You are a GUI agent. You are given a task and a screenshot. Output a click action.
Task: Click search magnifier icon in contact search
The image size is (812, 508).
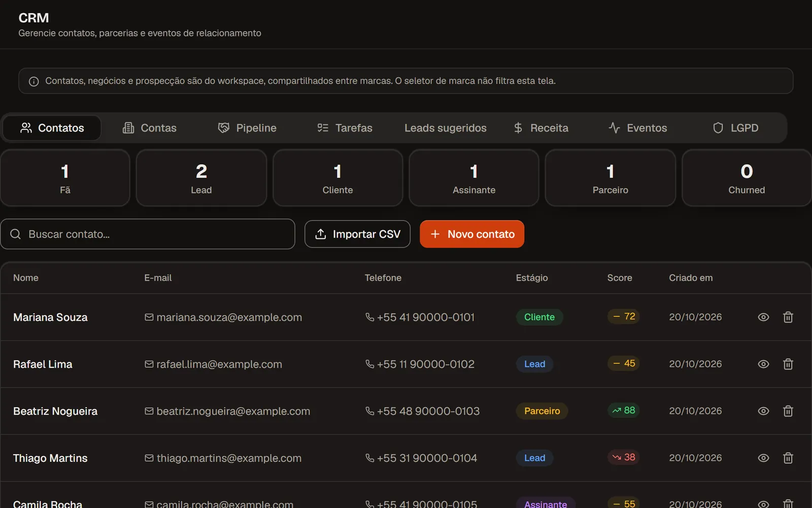pos(16,234)
